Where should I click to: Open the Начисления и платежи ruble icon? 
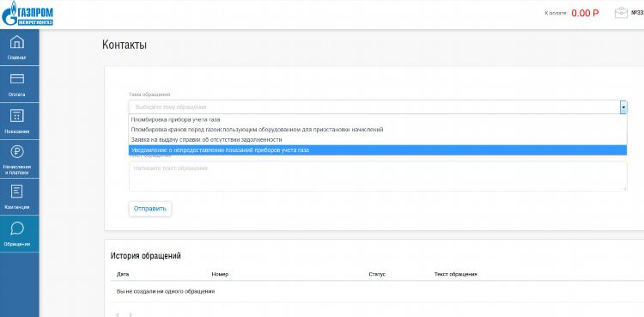tap(17, 152)
